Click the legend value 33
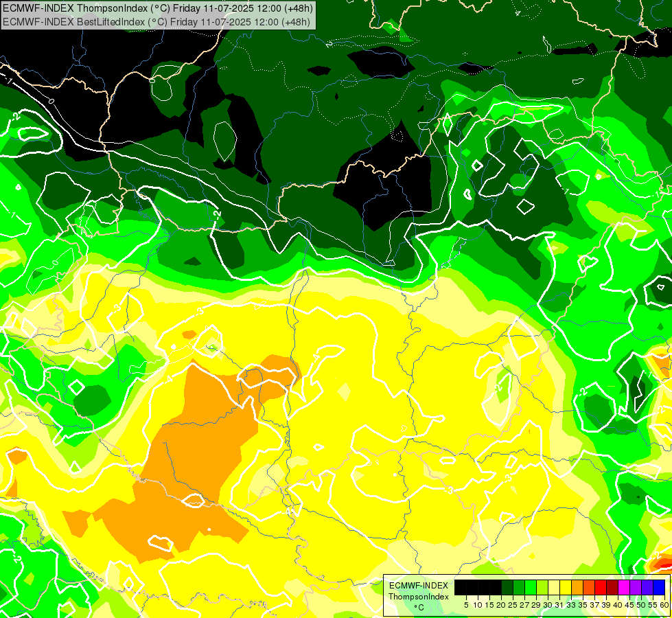Viewport: 672px width, 618px height. pyautogui.click(x=571, y=605)
